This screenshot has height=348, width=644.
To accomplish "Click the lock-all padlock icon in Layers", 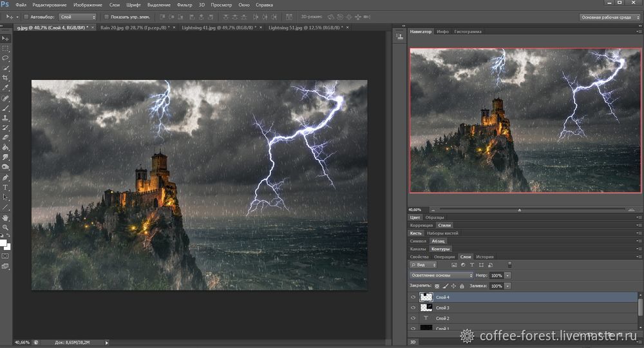I will 463,285.
